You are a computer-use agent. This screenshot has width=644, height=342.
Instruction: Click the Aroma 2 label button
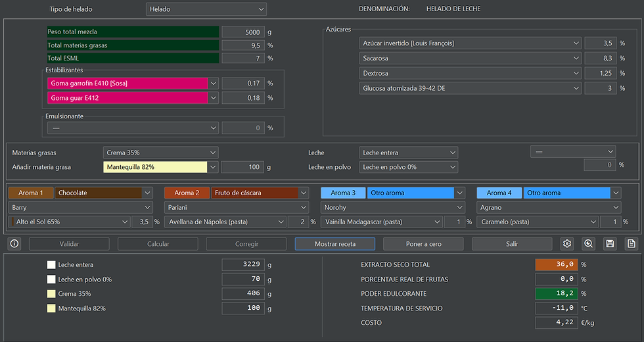(187, 193)
